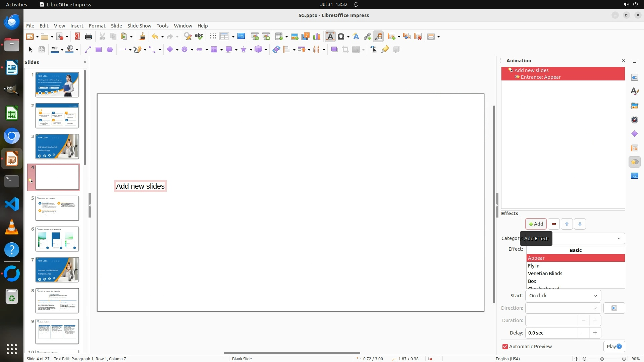The height and width of the screenshot is (362, 644).
Task: Open the Fontwork text tool
Action: 356,37
